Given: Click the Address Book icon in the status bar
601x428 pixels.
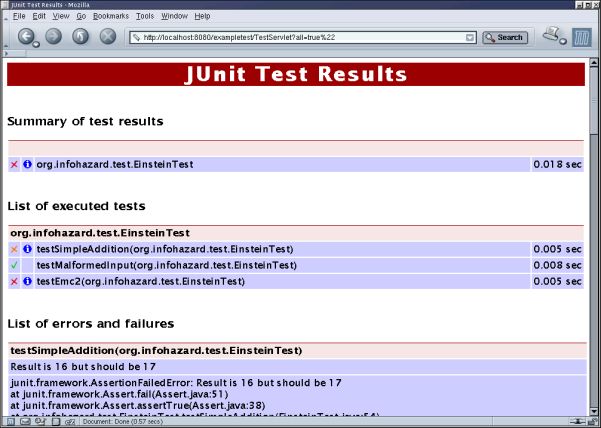Looking at the screenshot, I should [56, 421].
